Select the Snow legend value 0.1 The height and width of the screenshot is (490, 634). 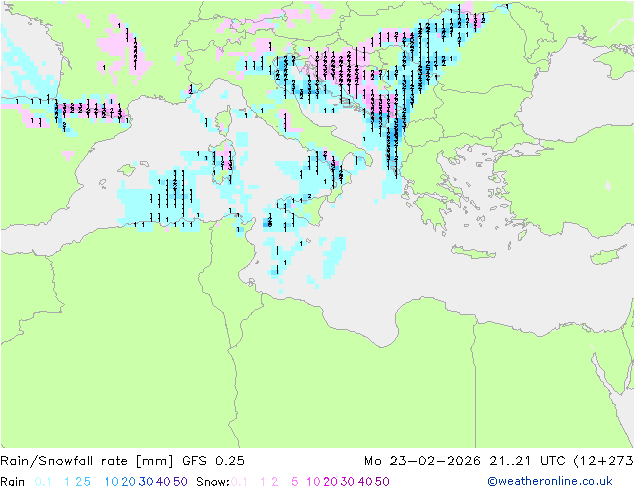coord(239,482)
